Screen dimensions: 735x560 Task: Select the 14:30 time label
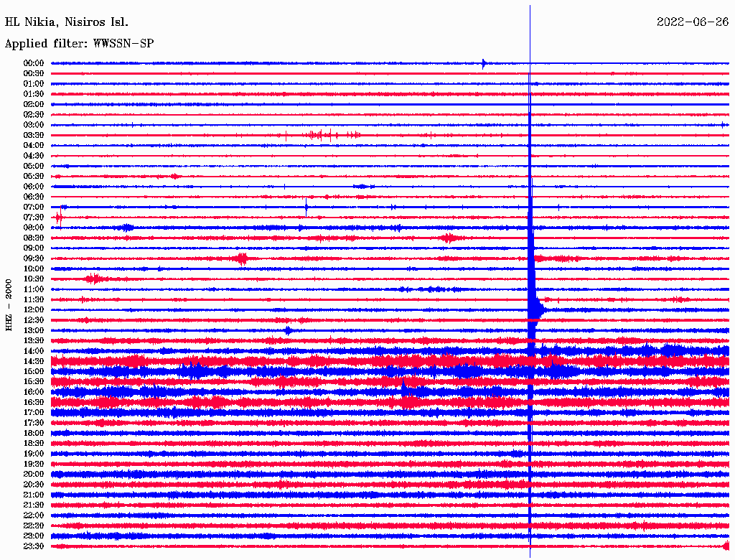34,361
